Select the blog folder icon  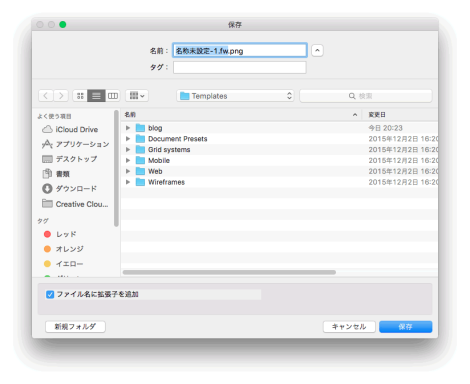[140, 128]
